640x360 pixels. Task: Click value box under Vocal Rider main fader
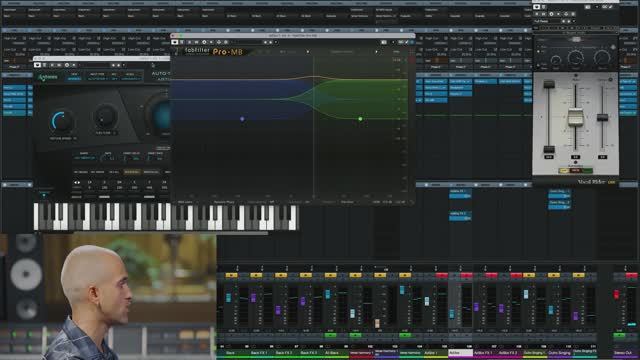[576, 157]
